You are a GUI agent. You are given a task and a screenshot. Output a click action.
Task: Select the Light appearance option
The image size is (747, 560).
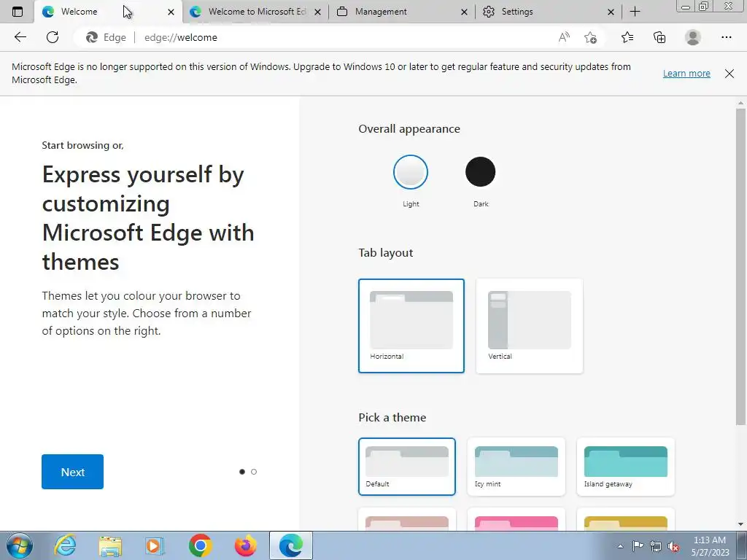coord(411,172)
